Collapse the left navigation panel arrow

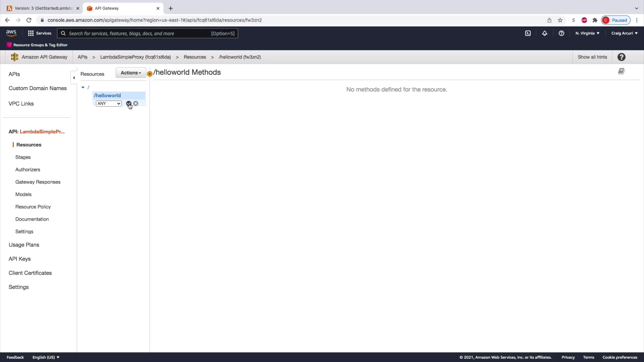pos(74,77)
